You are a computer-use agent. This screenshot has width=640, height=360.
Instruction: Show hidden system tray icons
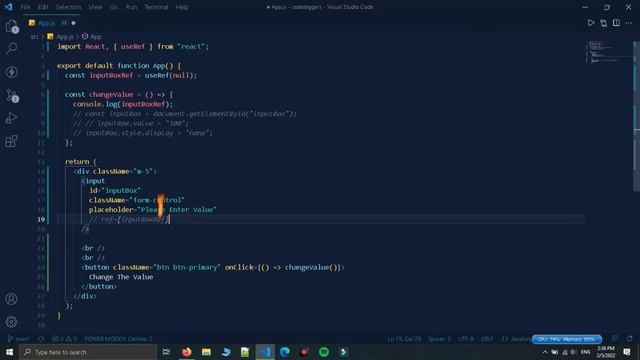click(x=544, y=352)
